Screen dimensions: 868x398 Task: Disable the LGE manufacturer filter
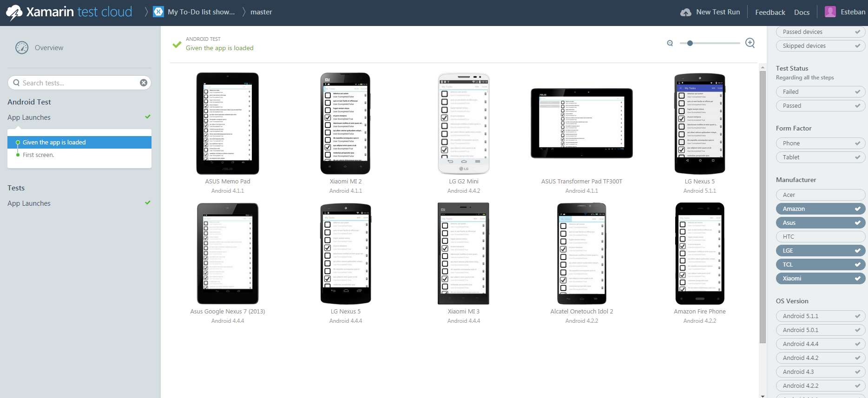(x=821, y=251)
